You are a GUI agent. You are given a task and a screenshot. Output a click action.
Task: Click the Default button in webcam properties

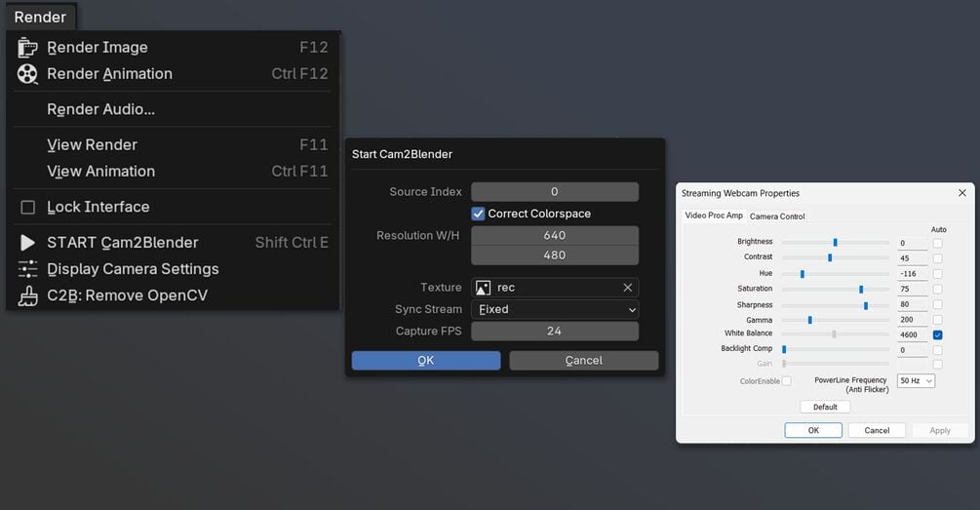pyautogui.click(x=825, y=407)
